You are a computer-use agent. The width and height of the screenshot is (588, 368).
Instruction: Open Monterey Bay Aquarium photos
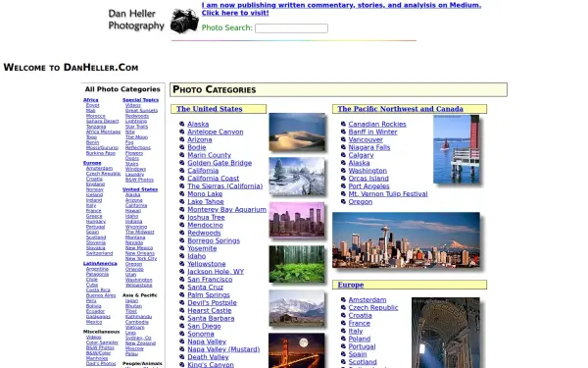coord(227,210)
